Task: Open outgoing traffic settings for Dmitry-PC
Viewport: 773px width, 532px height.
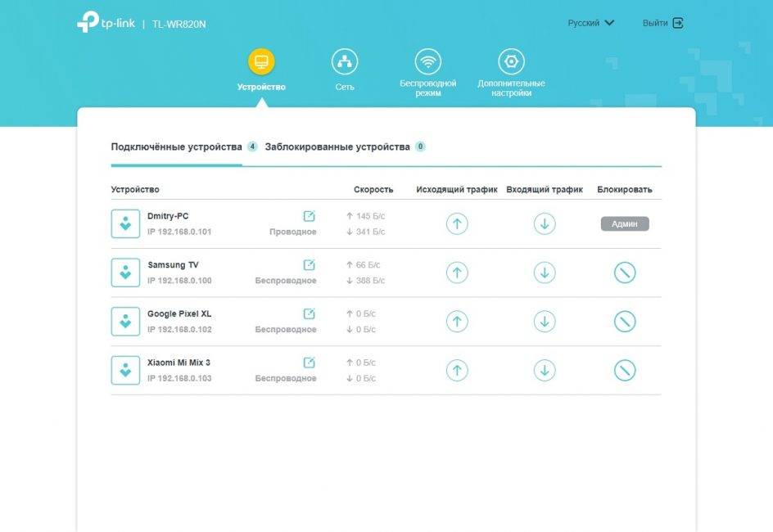Action: (x=457, y=223)
